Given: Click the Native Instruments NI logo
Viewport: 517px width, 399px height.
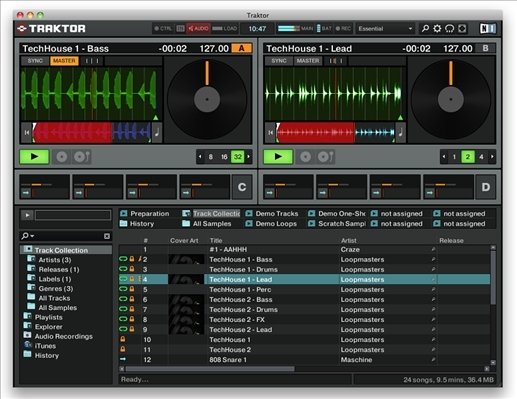Looking at the screenshot, I should (x=488, y=29).
